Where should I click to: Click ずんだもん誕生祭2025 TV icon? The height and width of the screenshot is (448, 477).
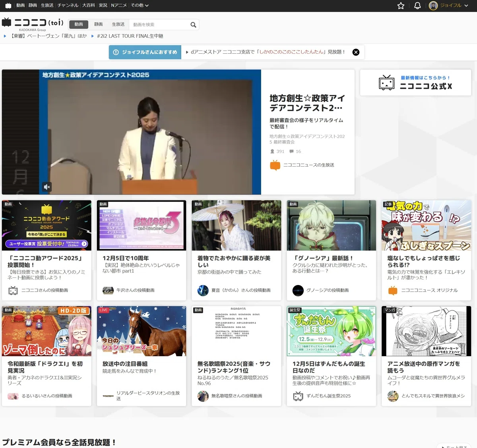point(298,396)
